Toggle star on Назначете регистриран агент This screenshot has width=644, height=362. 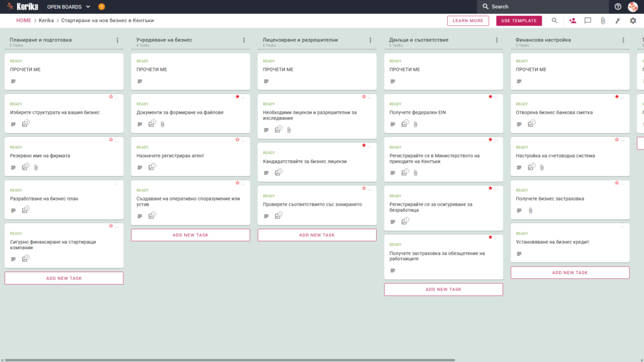click(237, 140)
